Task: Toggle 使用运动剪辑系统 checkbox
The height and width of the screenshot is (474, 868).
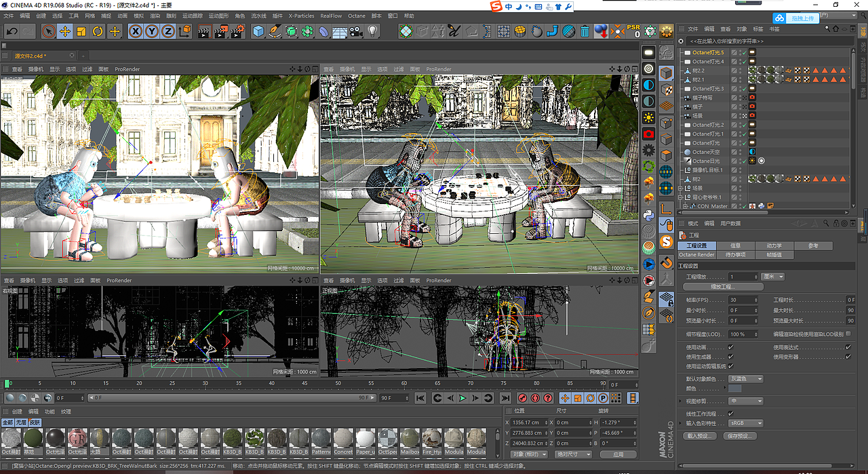Action: click(x=730, y=366)
